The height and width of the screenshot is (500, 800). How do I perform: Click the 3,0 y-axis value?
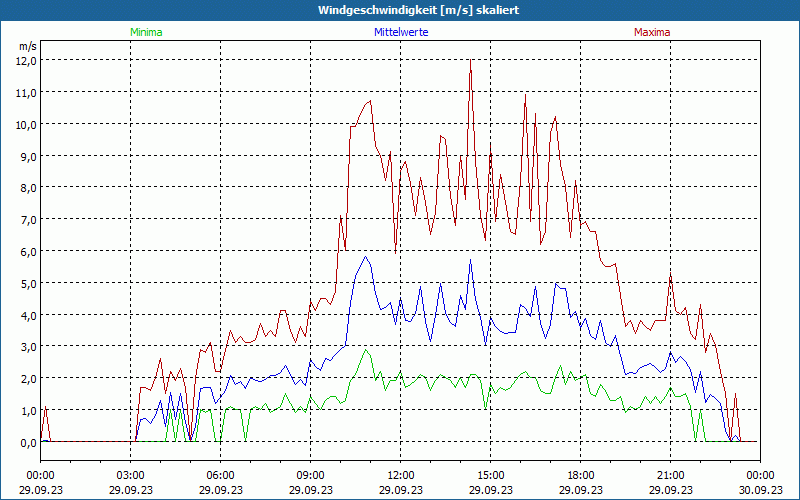[x=30, y=347]
